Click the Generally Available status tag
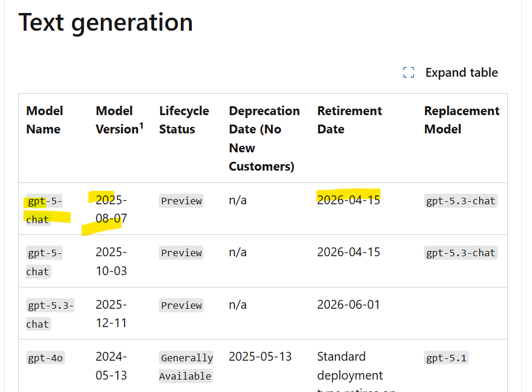The width and height of the screenshot is (532, 392). click(x=186, y=367)
